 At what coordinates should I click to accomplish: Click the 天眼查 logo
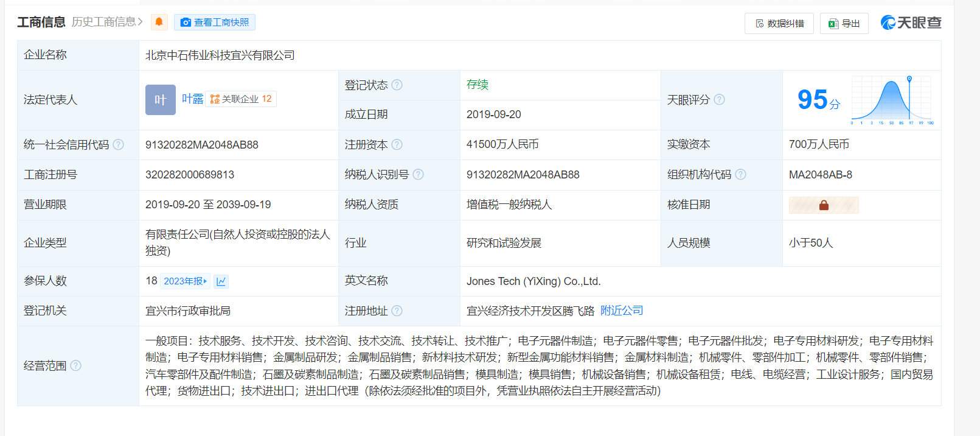(x=911, y=23)
